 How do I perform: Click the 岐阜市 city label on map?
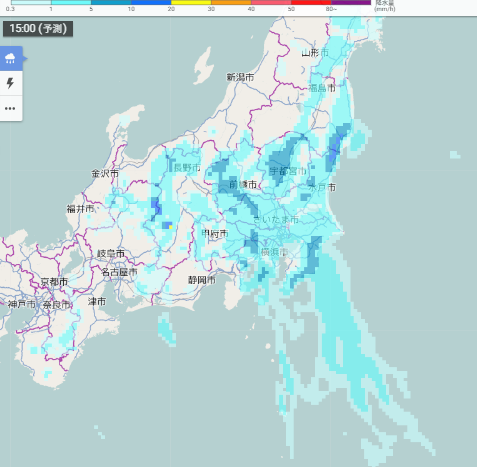111,254
